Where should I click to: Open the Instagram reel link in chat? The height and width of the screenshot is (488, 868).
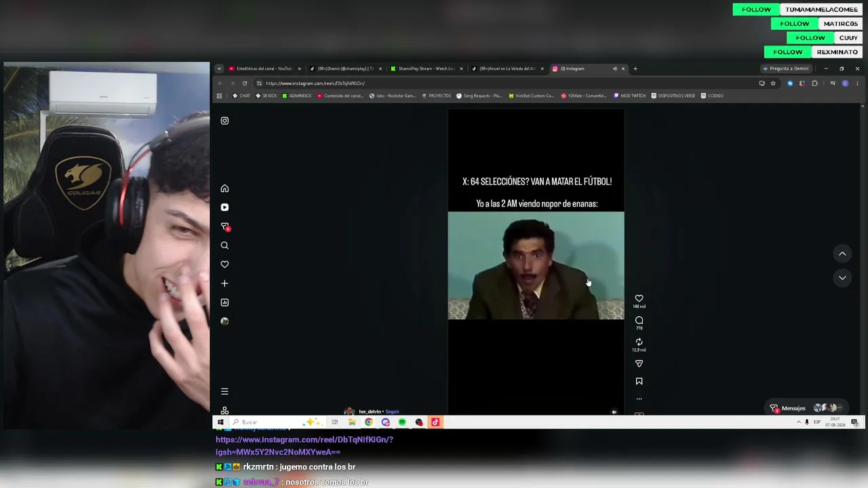(304, 445)
